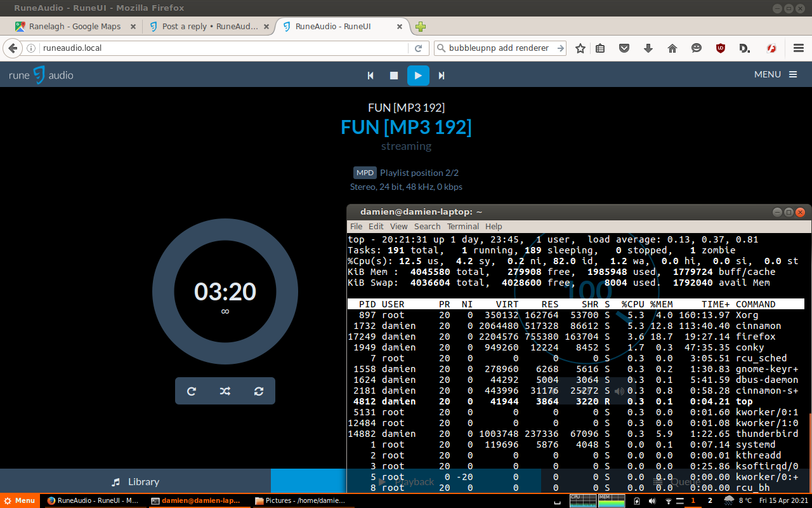Close the Post a reply tab
The image size is (812, 508).
(266, 27)
